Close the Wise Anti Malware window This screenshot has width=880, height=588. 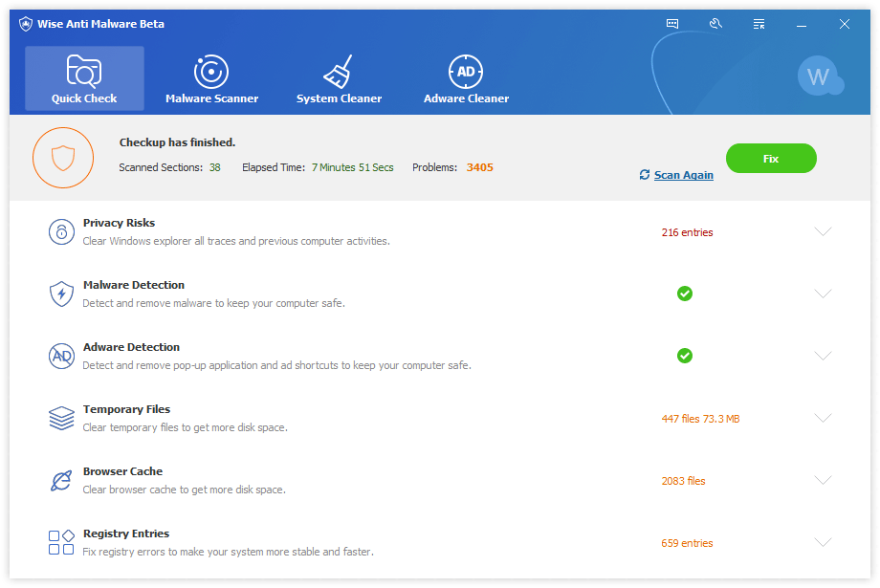(844, 24)
